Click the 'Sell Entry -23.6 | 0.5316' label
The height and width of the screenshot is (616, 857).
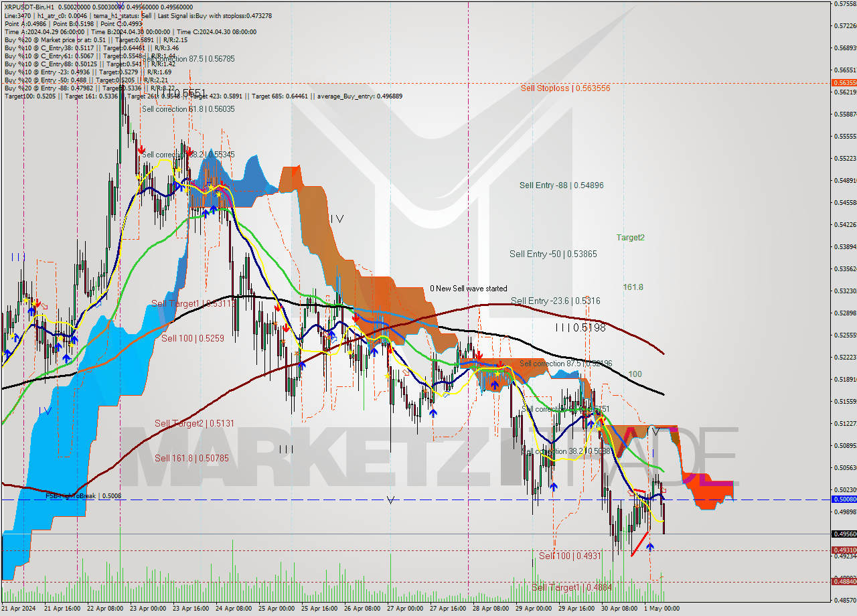556,301
